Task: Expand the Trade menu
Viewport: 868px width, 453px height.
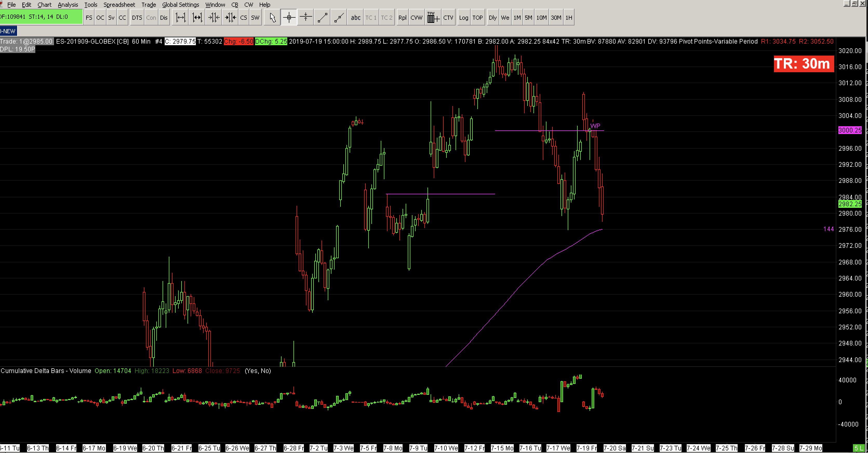Action: tap(148, 5)
